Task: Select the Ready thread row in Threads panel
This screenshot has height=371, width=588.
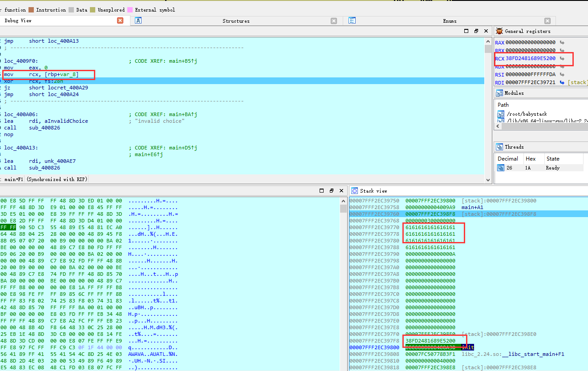Action: tap(552, 168)
